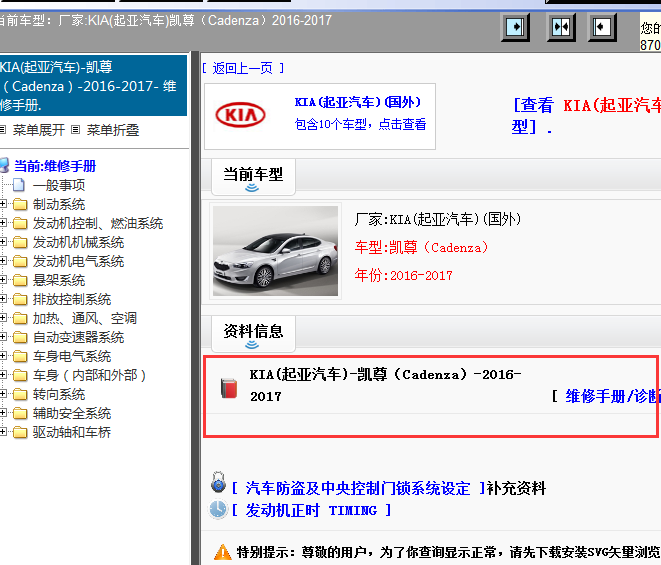The image size is (661, 565).
Task: Click the silver Cadenza car thumbnail
Action: [x=275, y=251]
